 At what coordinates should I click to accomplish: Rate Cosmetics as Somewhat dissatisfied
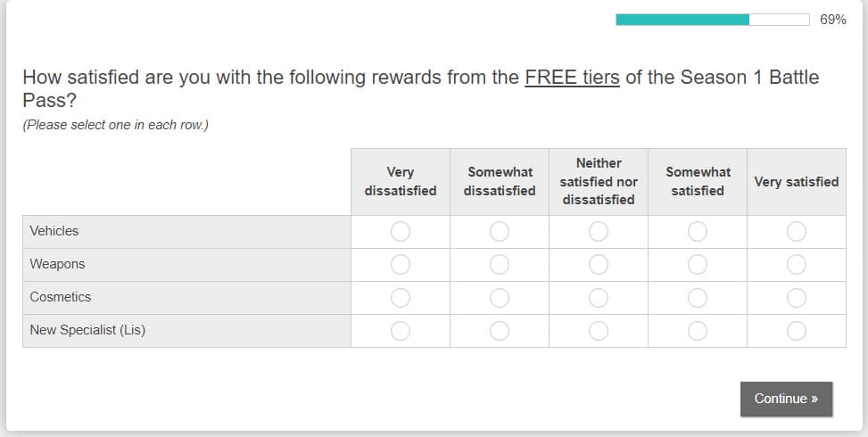tap(500, 298)
